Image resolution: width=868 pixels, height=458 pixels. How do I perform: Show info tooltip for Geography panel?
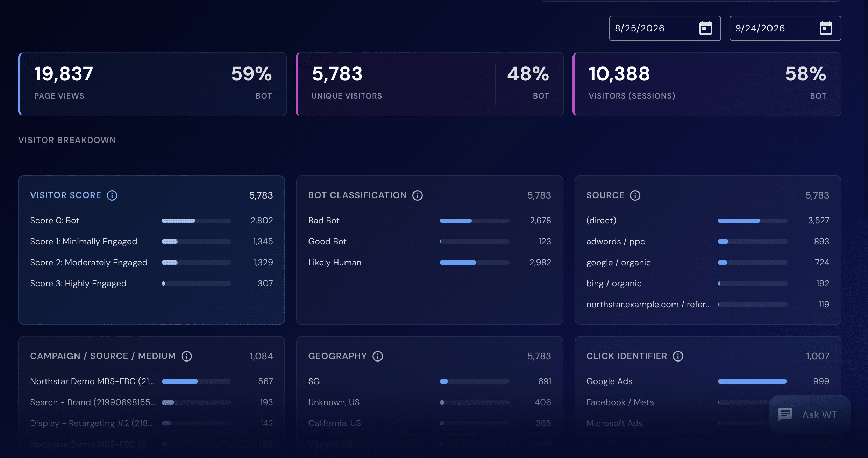(x=378, y=356)
